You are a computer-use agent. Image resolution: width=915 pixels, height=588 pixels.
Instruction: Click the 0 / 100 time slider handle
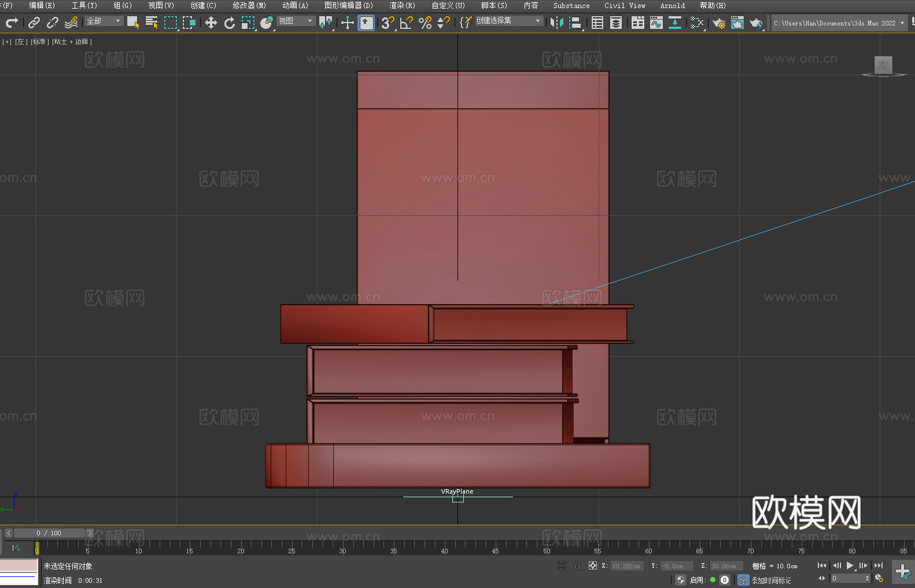49,533
